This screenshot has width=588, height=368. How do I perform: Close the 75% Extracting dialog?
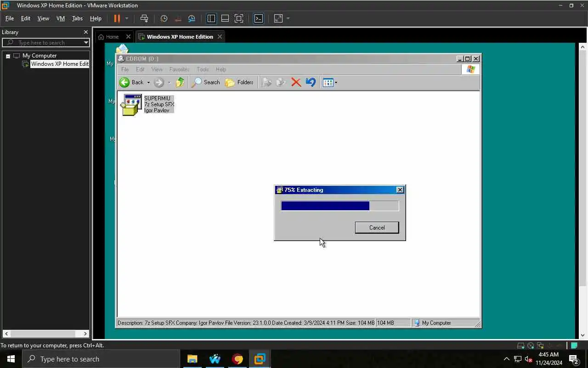[400, 190]
